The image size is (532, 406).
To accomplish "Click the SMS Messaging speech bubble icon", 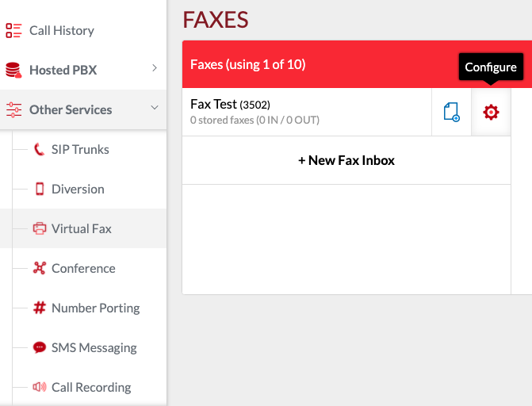I will [40, 347].
